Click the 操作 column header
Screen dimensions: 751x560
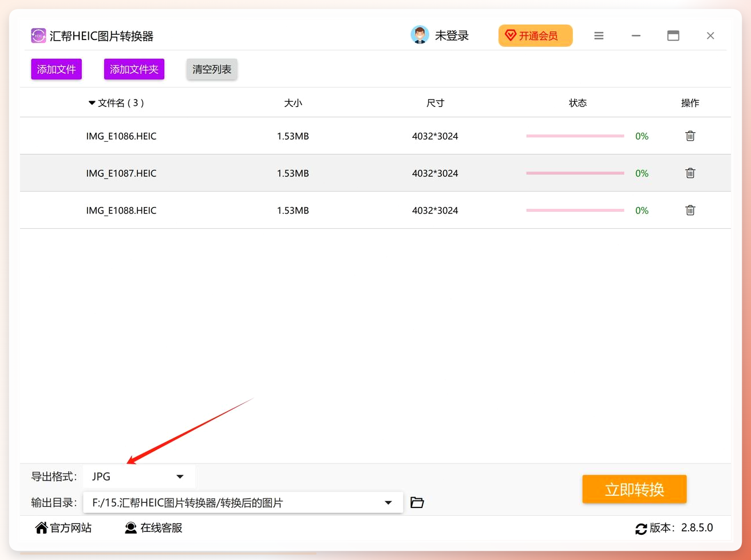(690, 103)
